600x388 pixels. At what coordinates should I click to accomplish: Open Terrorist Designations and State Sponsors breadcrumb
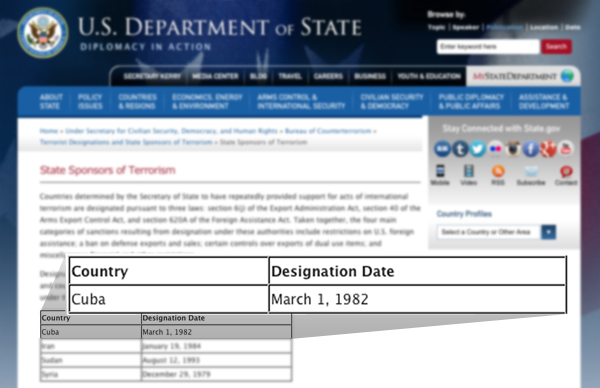126,142
